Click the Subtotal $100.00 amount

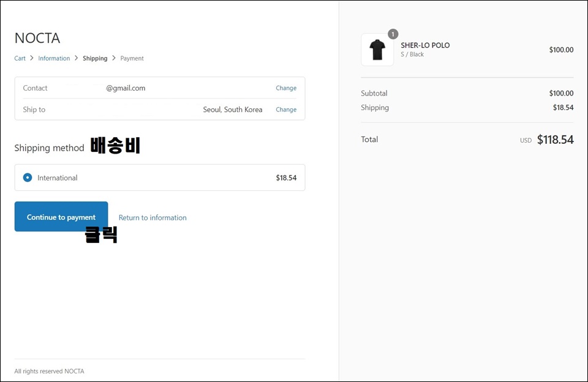point(561,93)
